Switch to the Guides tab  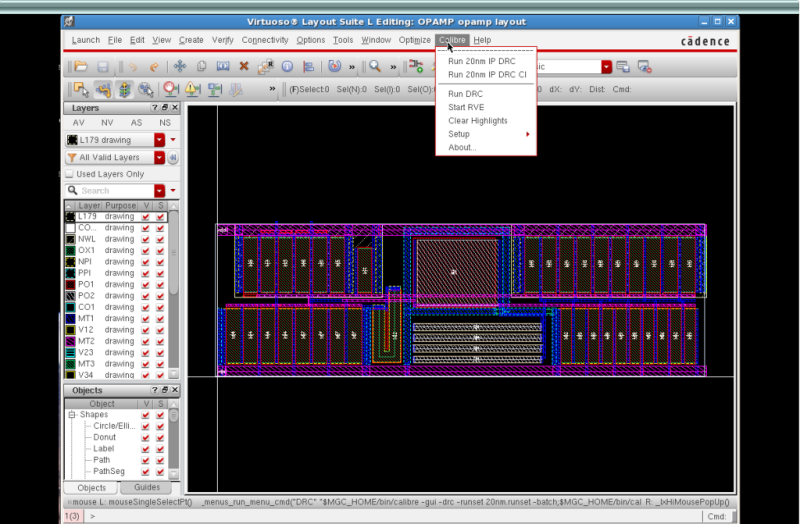pyautogui.click(x=146, y=487)
